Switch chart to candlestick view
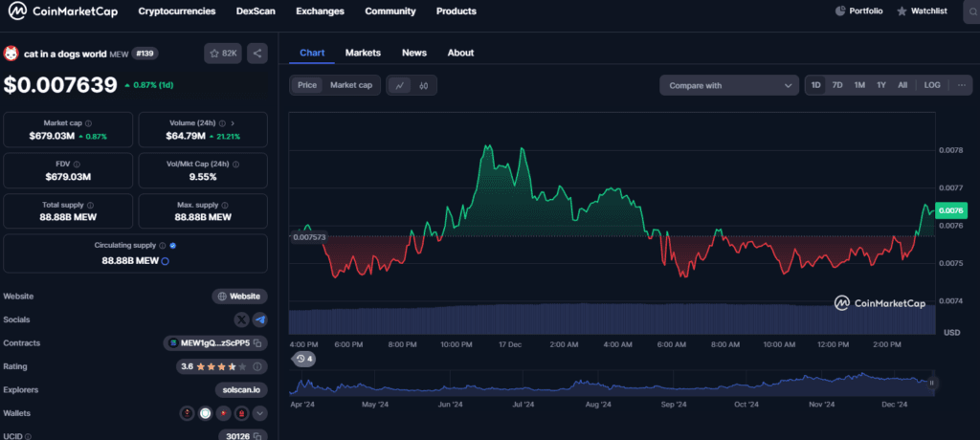This screenshot has width=980, height=440. pos(424,86)
